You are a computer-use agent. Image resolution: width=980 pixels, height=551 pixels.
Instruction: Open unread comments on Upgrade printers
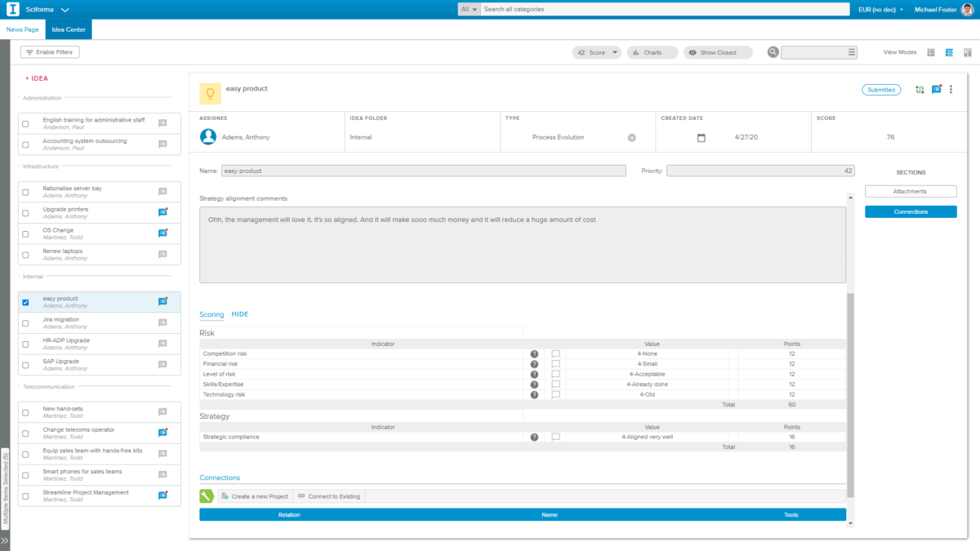tap(163, 212)
